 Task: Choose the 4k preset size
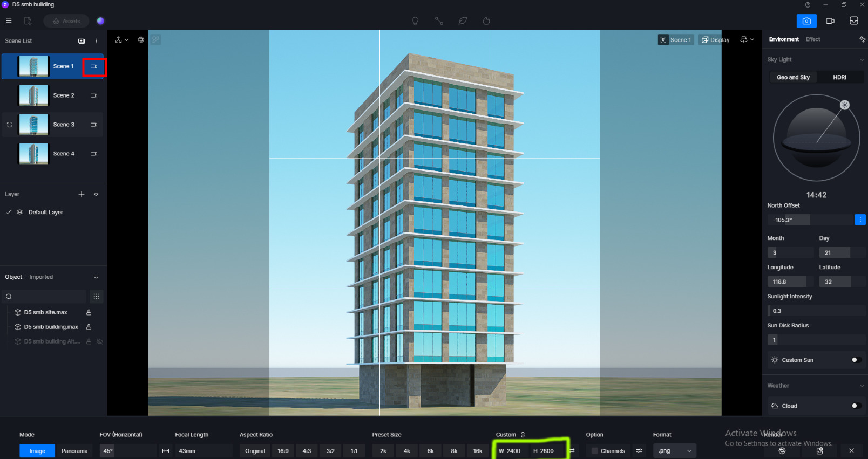(x=407, y=451)
